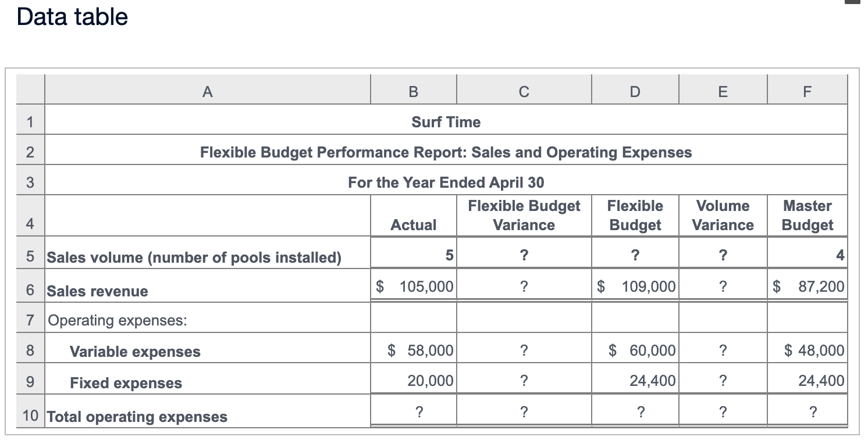Select column header E
The height and width of the screenshot is (444, 868).
(x=722, y=91)
